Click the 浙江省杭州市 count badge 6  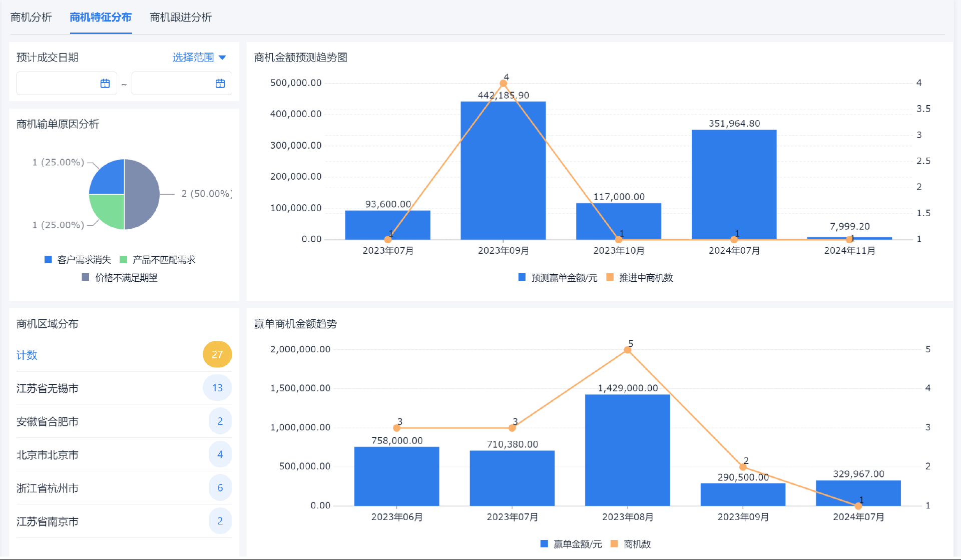pyautogui.click(x=220, y=488)
